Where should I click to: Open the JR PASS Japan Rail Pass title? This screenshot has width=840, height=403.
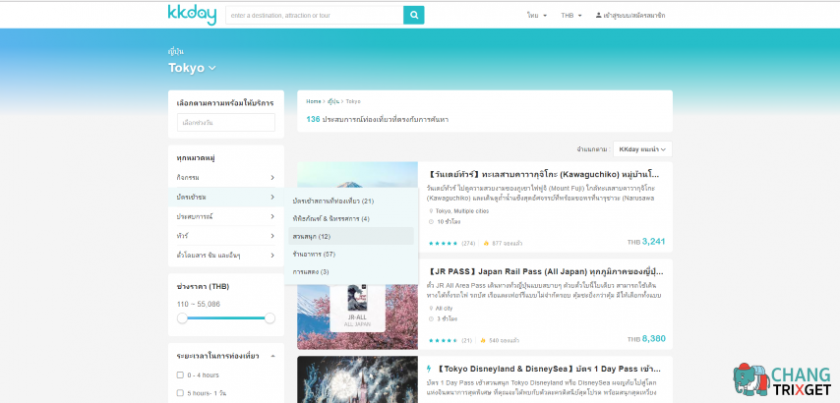545,271
